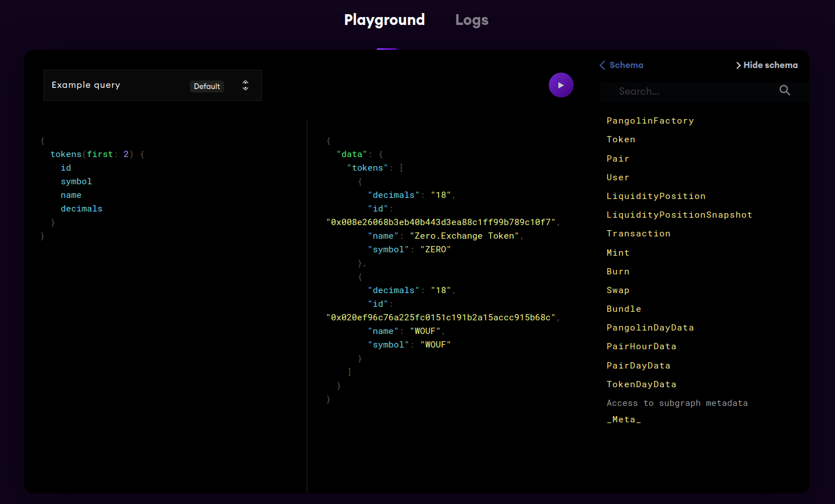835x504 pixels.
Task: Switch to the Logs tab
Action: (471, 20)
